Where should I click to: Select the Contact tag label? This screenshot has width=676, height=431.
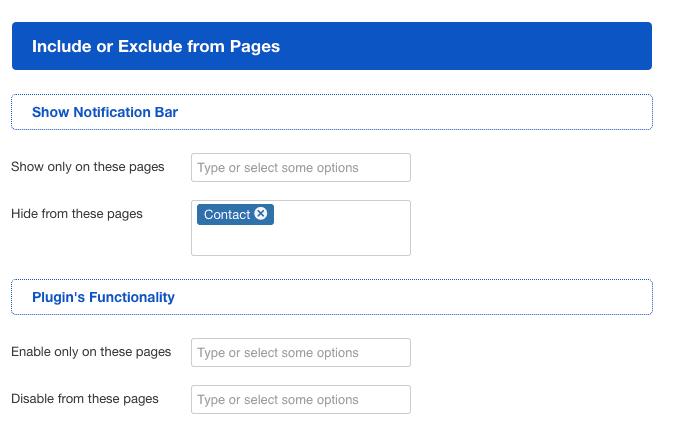(226, 215)
